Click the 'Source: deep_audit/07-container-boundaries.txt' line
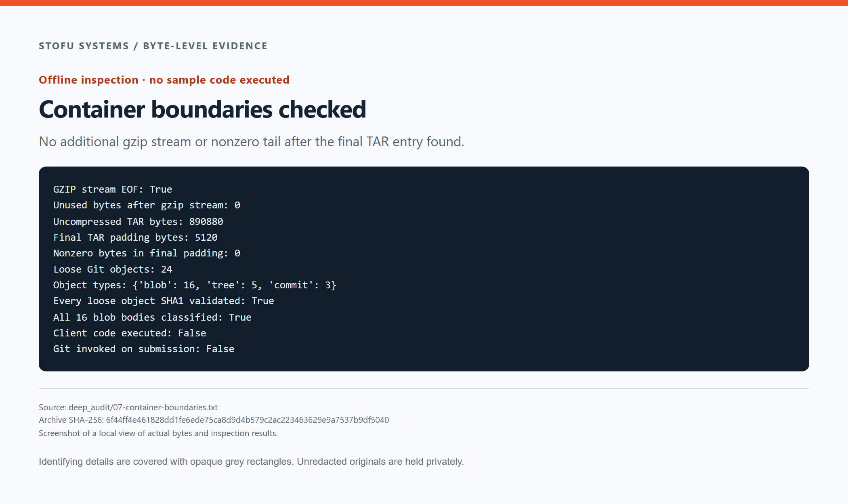 [x=128, y=407]
